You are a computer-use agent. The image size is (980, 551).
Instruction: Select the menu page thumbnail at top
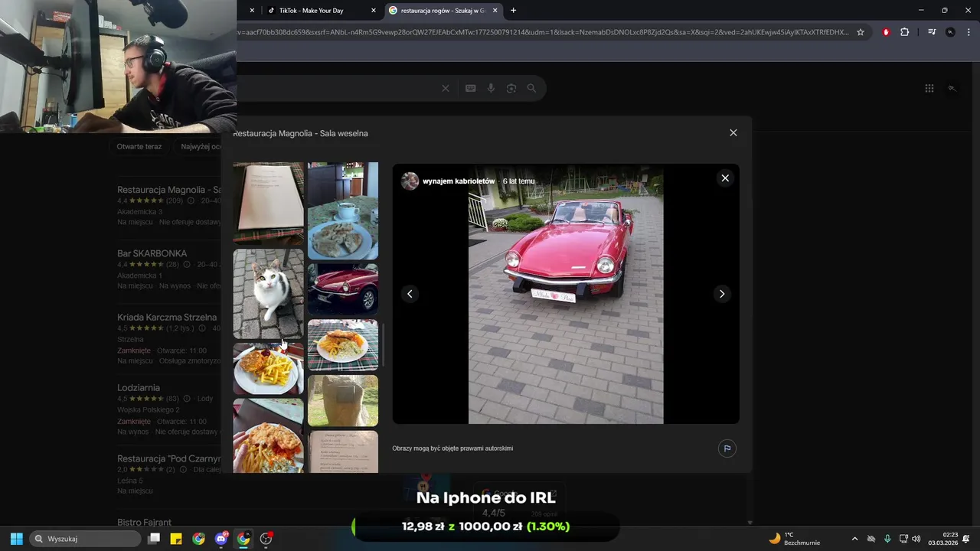click(x=268, y=204)
